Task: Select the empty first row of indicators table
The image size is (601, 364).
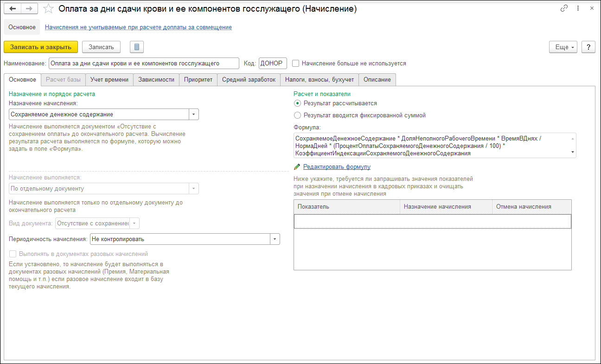Action: [x=432, y=221]
